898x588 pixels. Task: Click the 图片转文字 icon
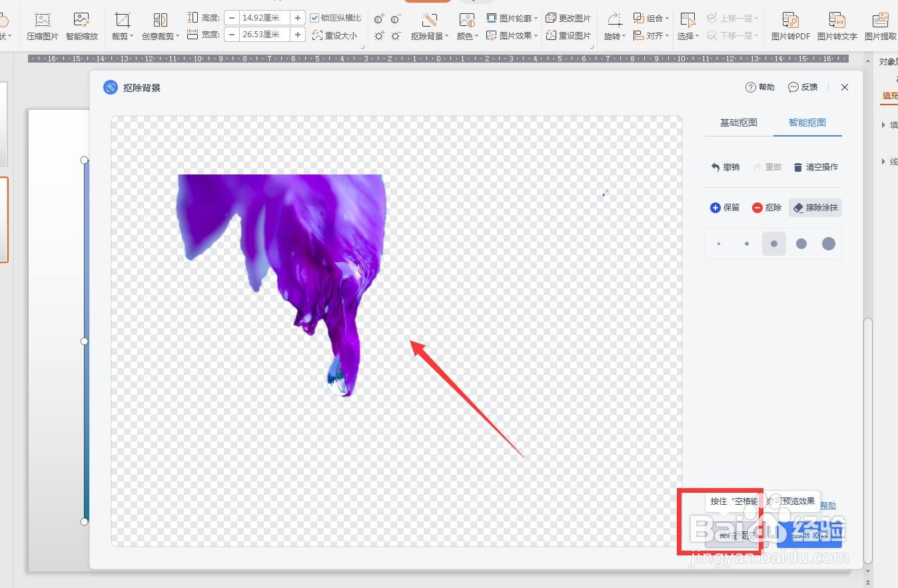837,20
